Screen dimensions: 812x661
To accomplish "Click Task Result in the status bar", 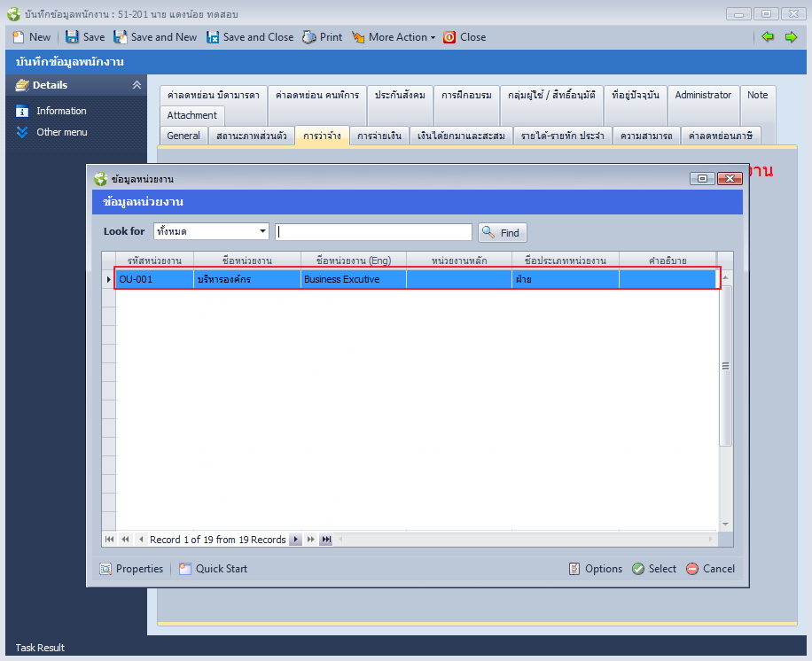I will (40, 648).
